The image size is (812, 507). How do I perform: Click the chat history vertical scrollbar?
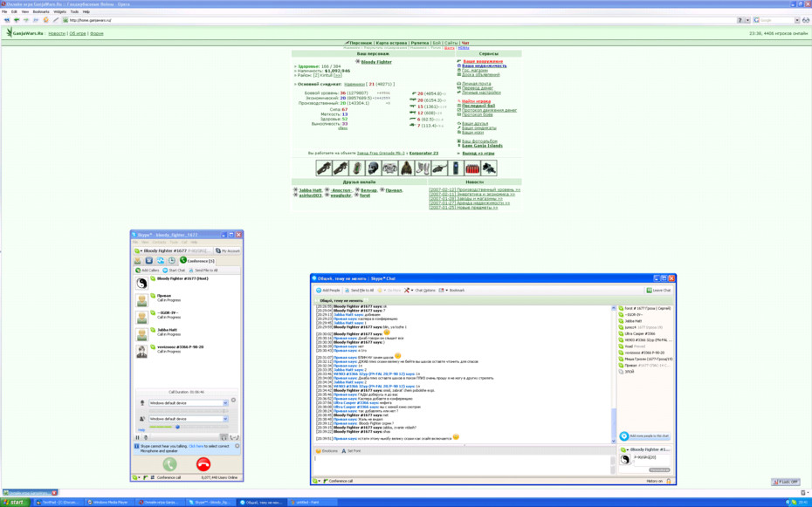pyautogui.click(x=614, y=374)
